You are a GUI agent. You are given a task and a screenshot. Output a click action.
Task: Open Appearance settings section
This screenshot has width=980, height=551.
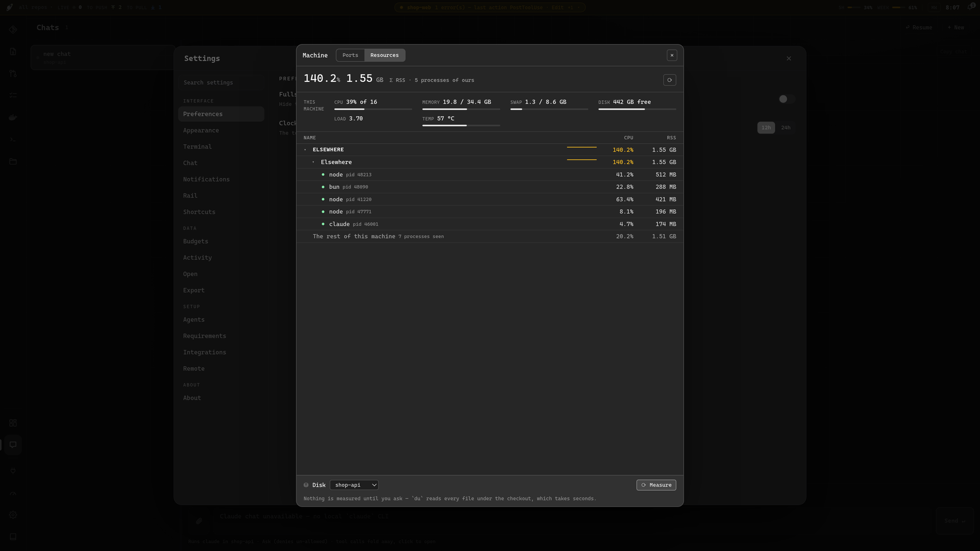click(x=221, y=130)
